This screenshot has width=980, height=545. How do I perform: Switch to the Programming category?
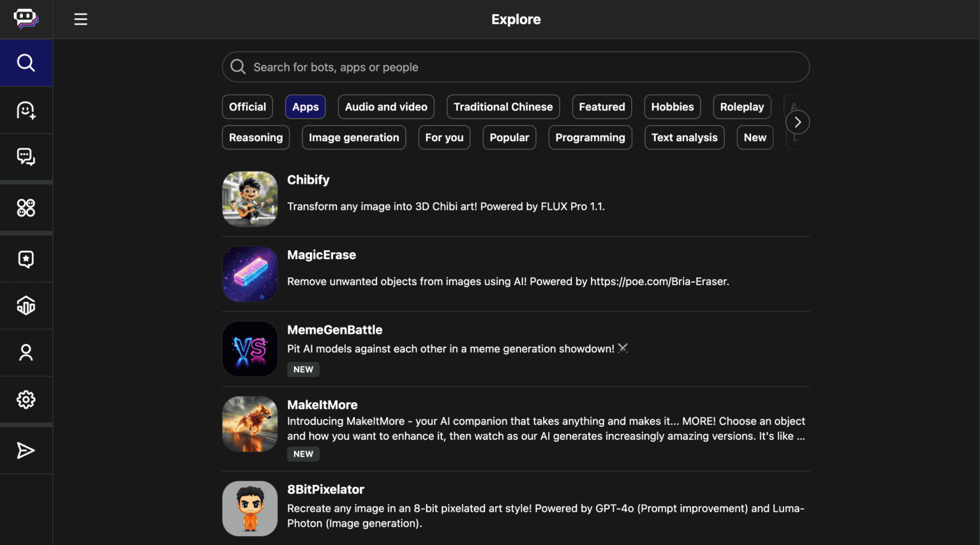point(590,138)
